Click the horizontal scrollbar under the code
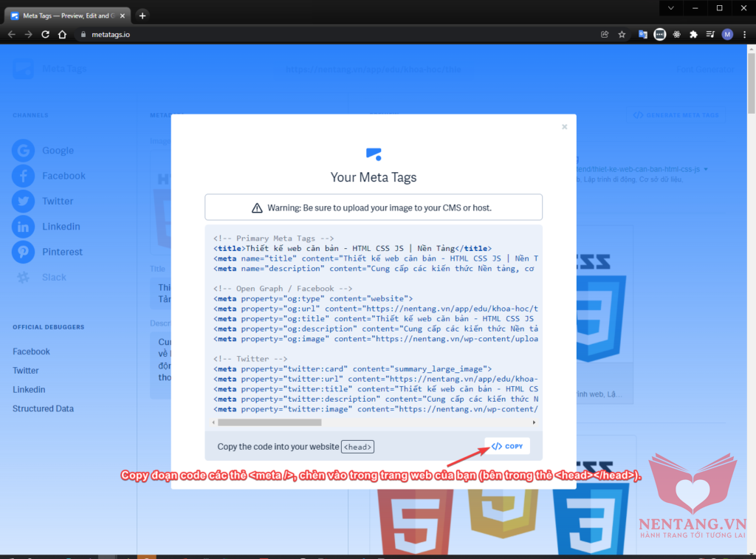Viewport: 756px width, 559px height. coord(269,422)
